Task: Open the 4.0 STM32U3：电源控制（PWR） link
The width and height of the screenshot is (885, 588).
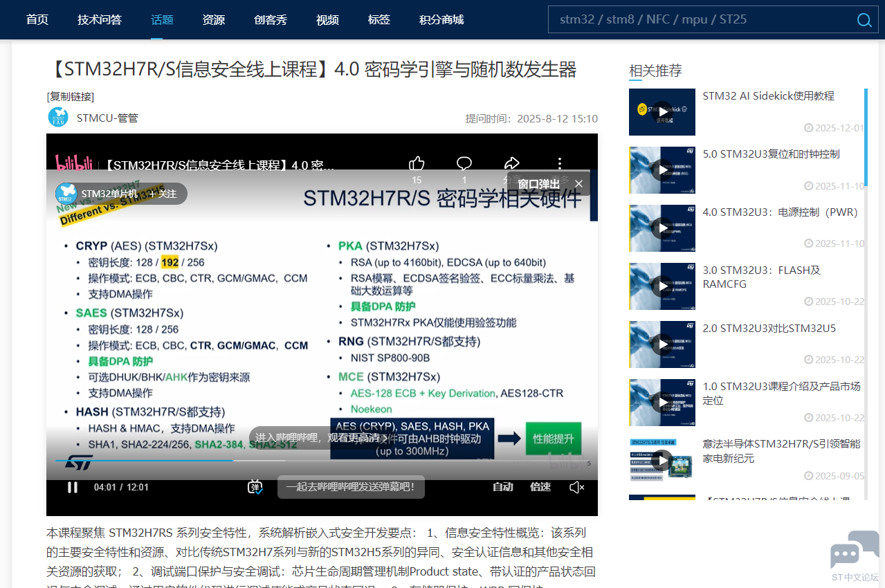Action: click(x=781, y=212)
